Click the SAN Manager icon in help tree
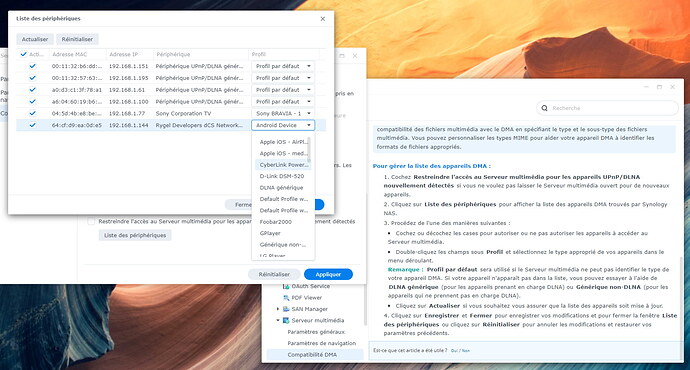Image resolution: width=690 pixels, height=370 pixels. pyautogui.click(x=286, y=309)
